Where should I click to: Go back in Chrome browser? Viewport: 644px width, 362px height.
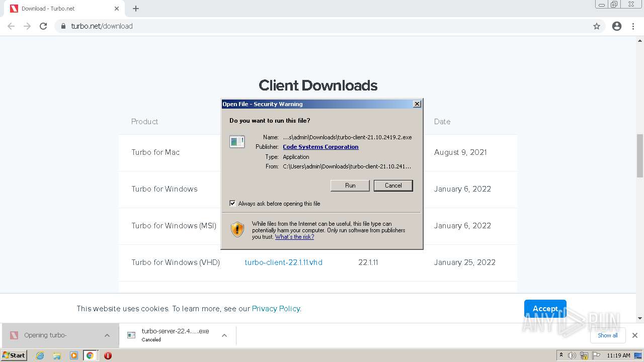pos(11,26)
